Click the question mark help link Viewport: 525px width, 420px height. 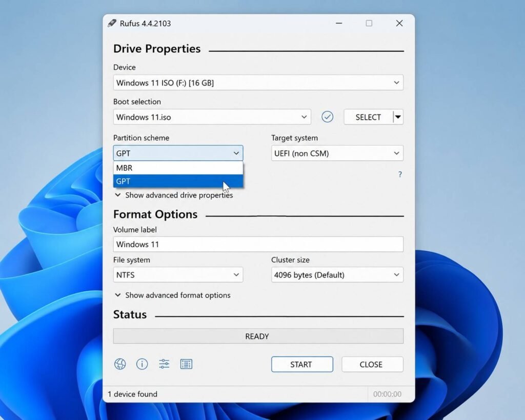coord(400,174)
